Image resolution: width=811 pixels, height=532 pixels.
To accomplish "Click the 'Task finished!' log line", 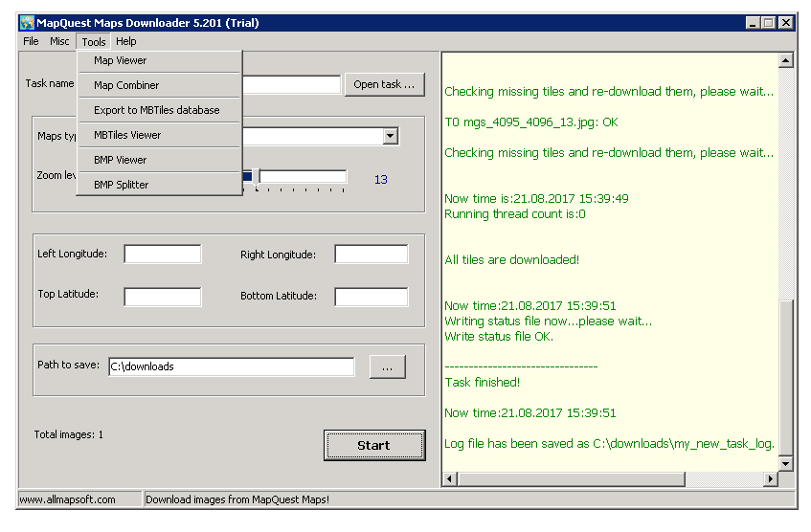I will (x=482, y=382).
